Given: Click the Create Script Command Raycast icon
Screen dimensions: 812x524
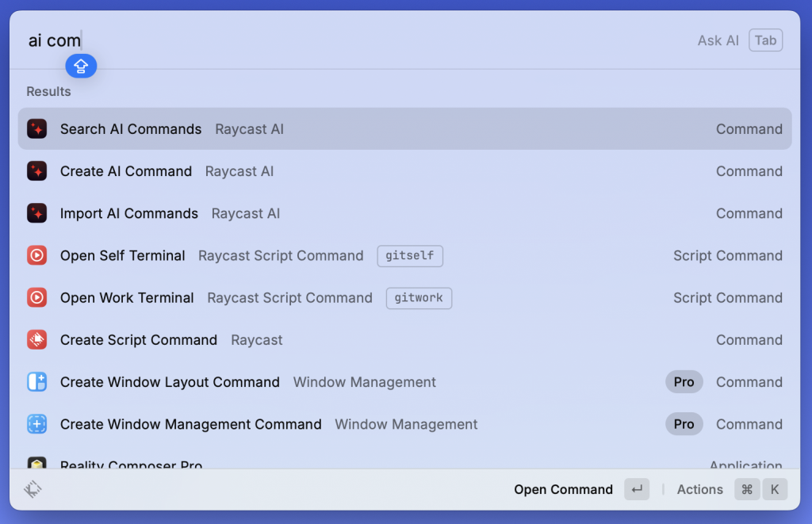Looking at the screenshot, I should point(36,339).
